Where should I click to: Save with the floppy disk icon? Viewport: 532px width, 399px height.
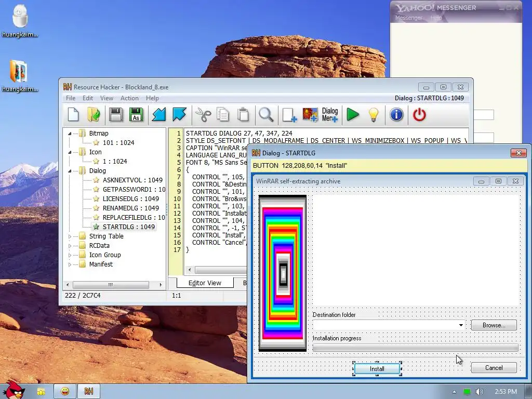(x=116, y=114)
